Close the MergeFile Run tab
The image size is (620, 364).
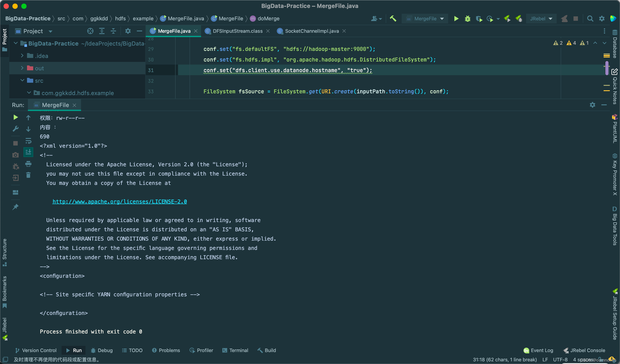(74, 105)
